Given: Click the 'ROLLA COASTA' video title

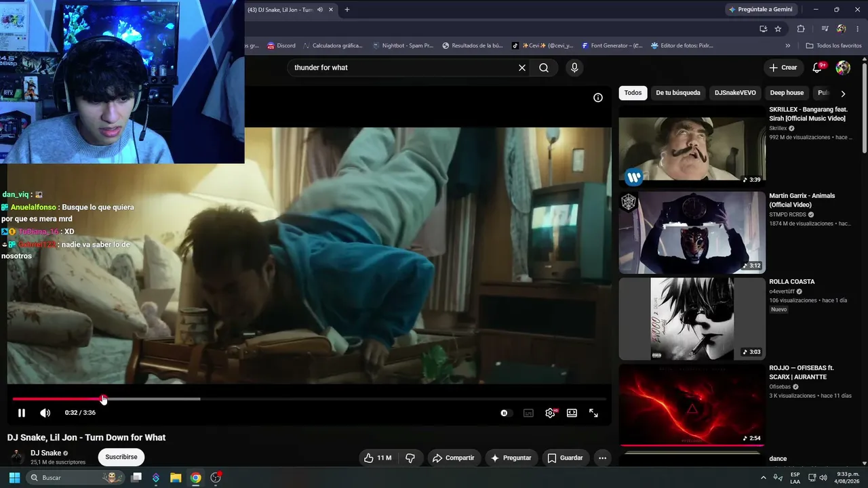Looking at the screenshot, I should pos(792,282).
